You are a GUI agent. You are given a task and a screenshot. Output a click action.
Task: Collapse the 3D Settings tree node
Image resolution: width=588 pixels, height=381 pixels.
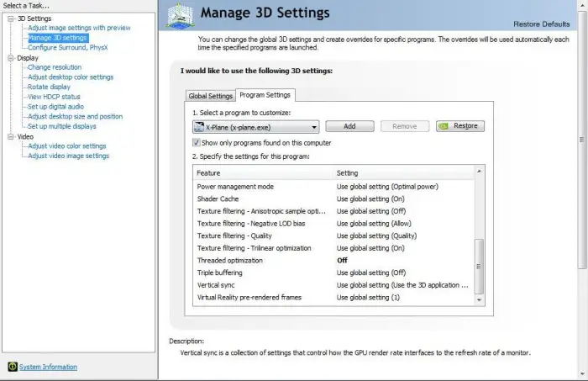(10, 19)
